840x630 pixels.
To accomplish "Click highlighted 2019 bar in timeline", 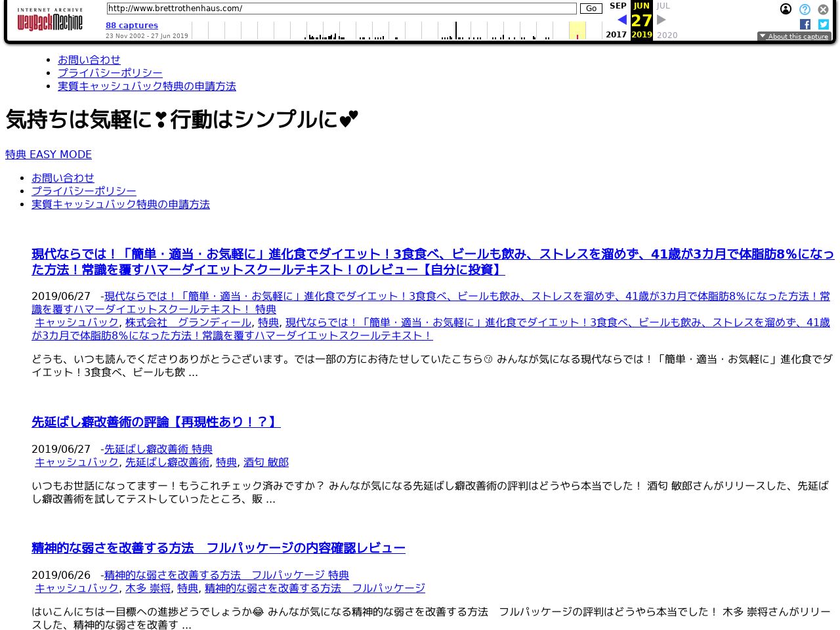I will (577, 31).
